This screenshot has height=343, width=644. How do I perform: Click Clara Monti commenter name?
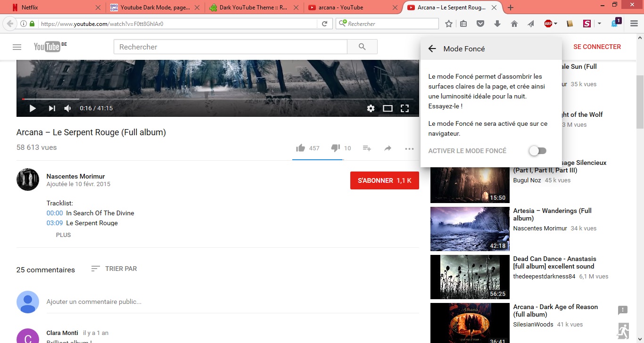(62, 333)
